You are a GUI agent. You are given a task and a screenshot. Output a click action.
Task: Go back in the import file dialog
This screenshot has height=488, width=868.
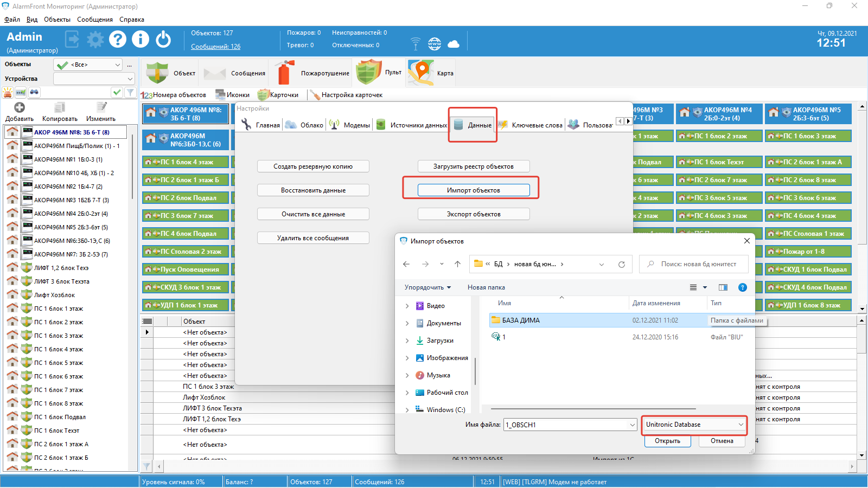(406, 264)
